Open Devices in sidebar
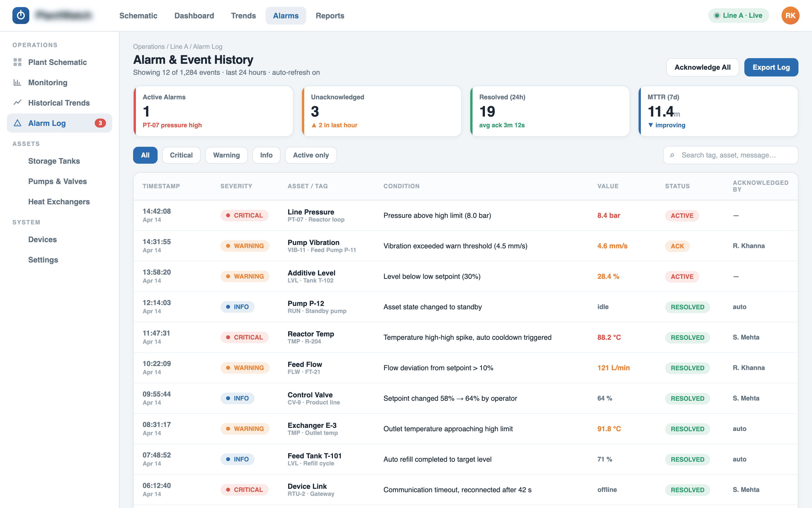812x508 pixels. (59, 240)
